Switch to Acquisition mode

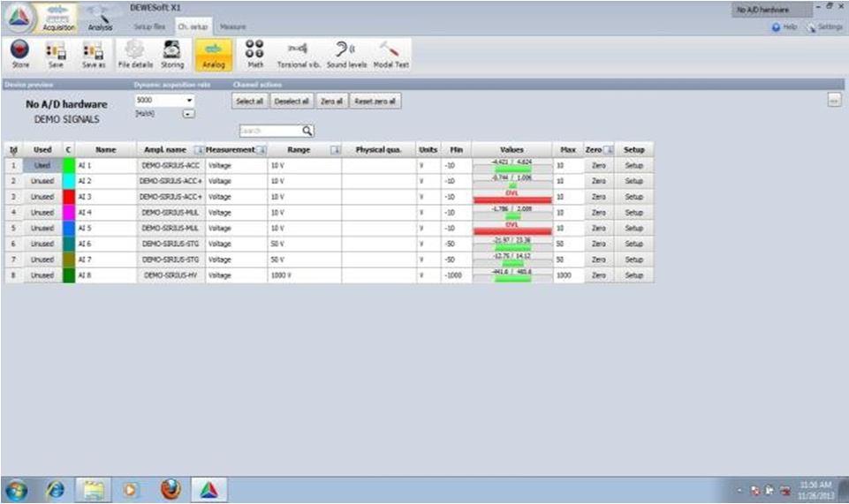point(58,18)
